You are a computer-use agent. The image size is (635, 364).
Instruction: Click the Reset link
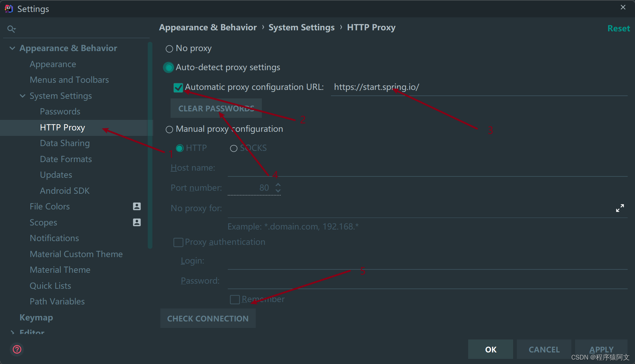click(618, 28)
